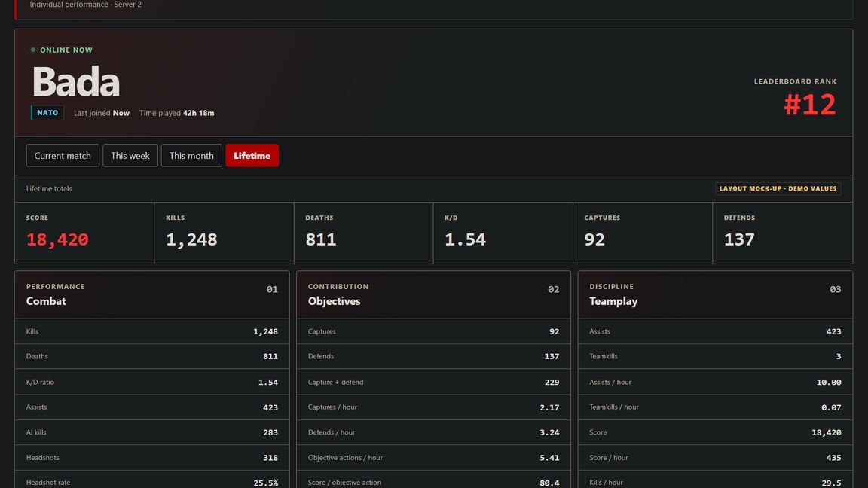Image resolution: width=868 pixels, height=488 pixels.
Task: Select the Capture + defend row
Action: (x=433, y=382)
